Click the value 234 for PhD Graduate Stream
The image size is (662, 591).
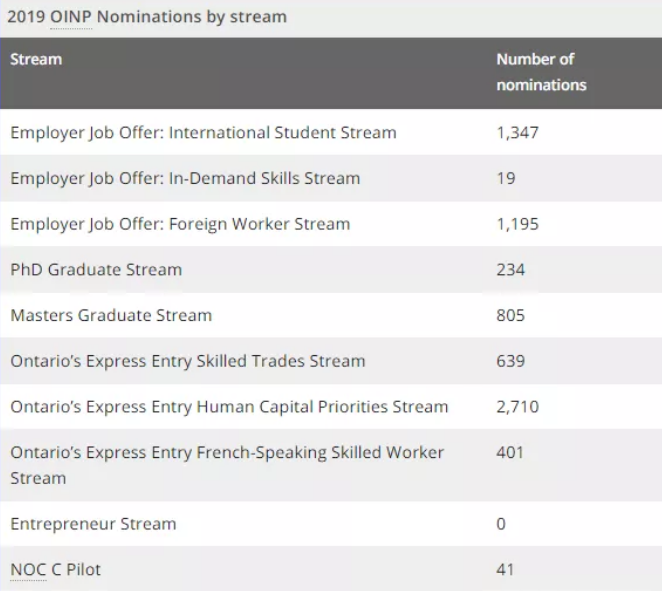pyautogui.click(x=510, y=269)
